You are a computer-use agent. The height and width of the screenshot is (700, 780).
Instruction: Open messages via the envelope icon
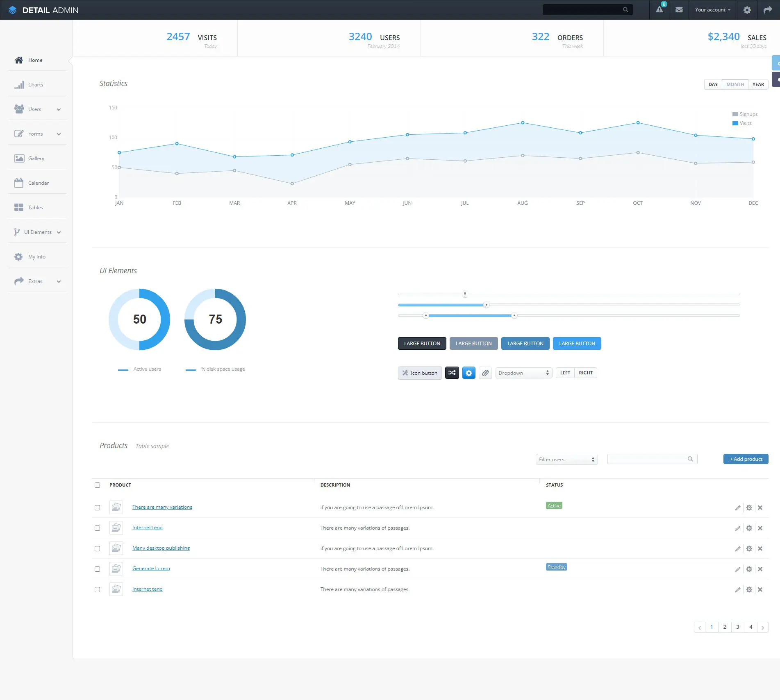point(679,9)
